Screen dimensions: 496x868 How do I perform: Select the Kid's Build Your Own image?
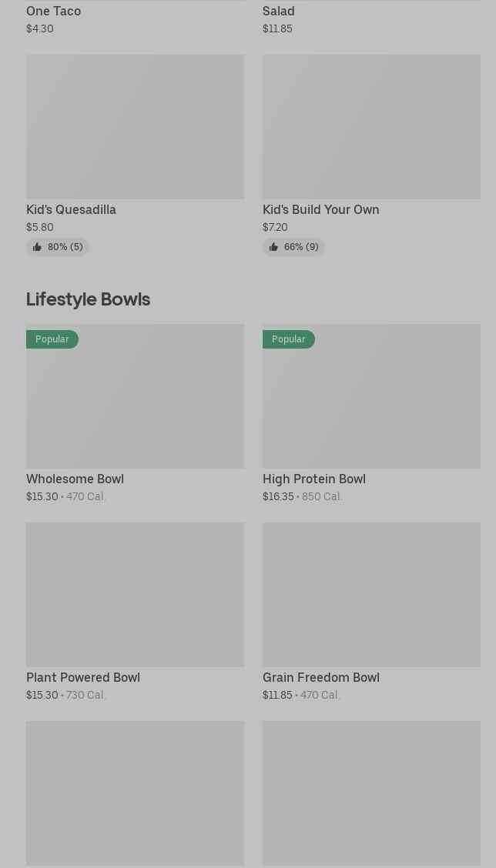pyautogui.click(x=371, y=127)
